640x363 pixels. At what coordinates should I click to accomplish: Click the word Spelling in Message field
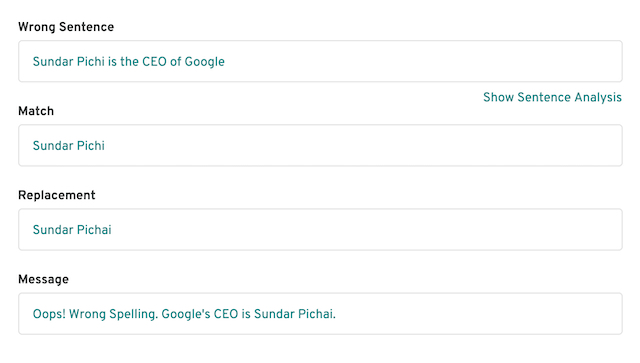(x=133, y=314)
